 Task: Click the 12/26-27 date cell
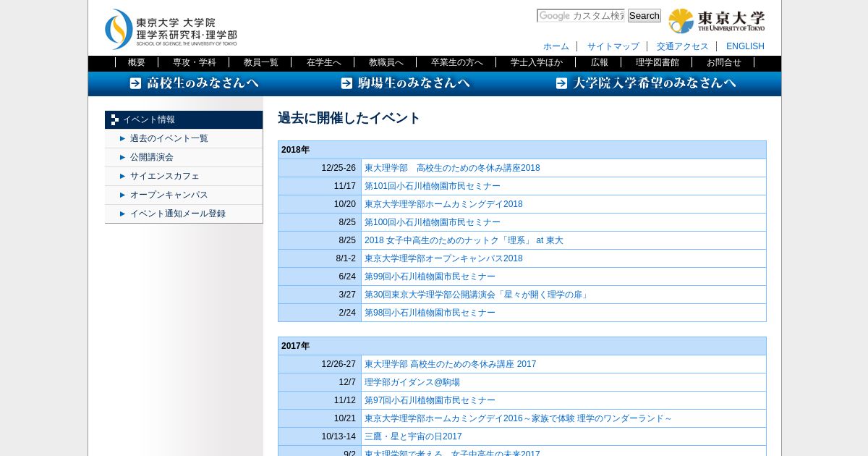[x=320, y=364]
